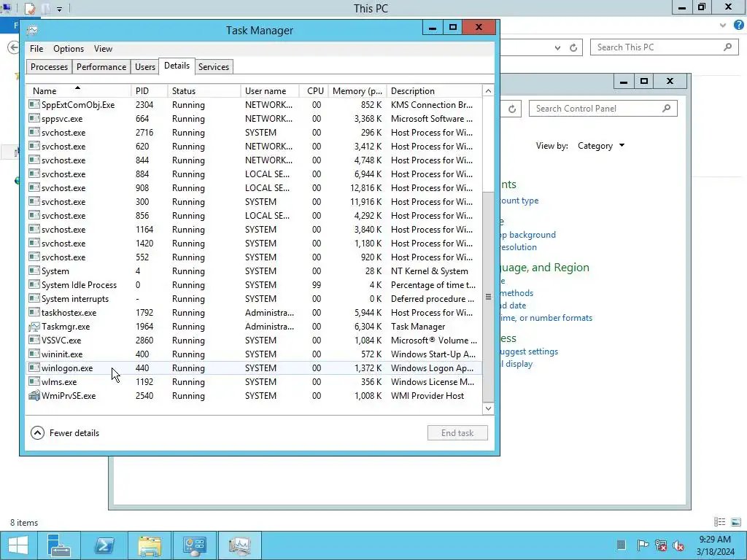Open the File menu in Task Manager
The image size is (747, 560).
[x=36, y=49]
